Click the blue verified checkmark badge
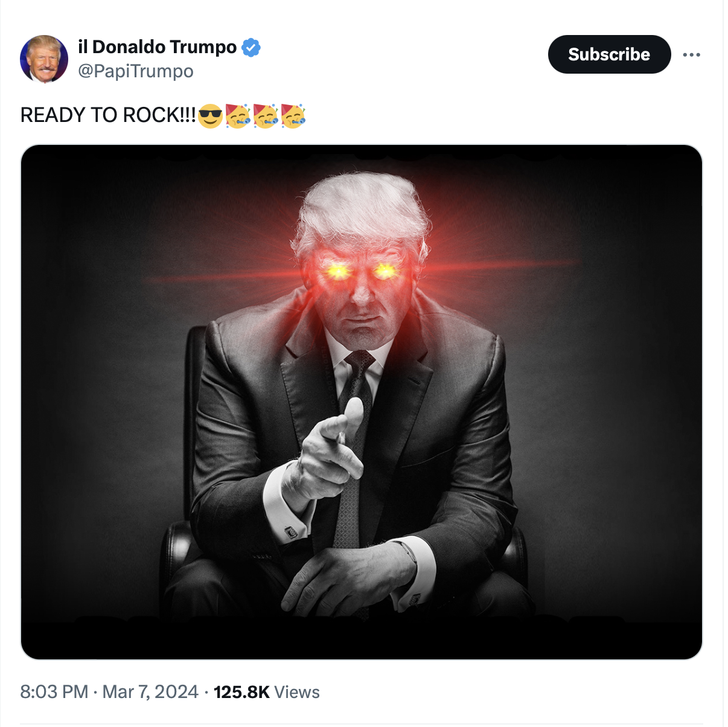 point(251,47)
